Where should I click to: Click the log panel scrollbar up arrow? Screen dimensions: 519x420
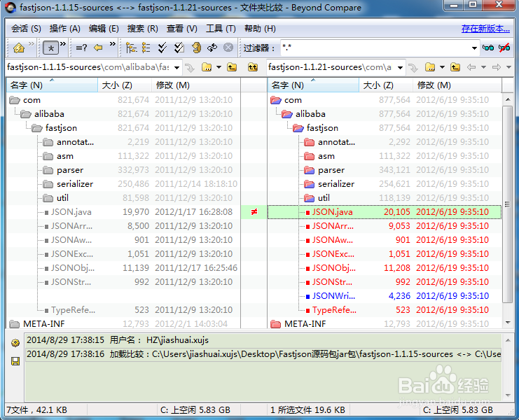click(x=507, y=340)
